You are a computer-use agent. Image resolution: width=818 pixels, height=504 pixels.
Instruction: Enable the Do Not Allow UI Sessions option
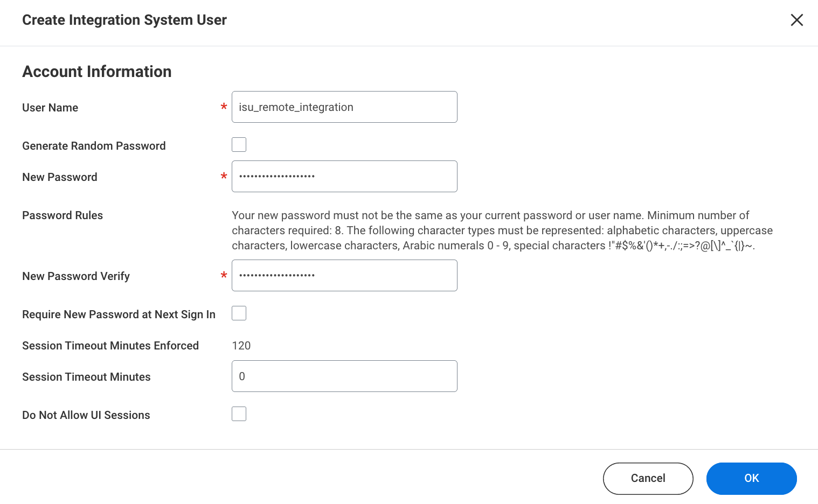pyautogui.click(x=239, y=414)
